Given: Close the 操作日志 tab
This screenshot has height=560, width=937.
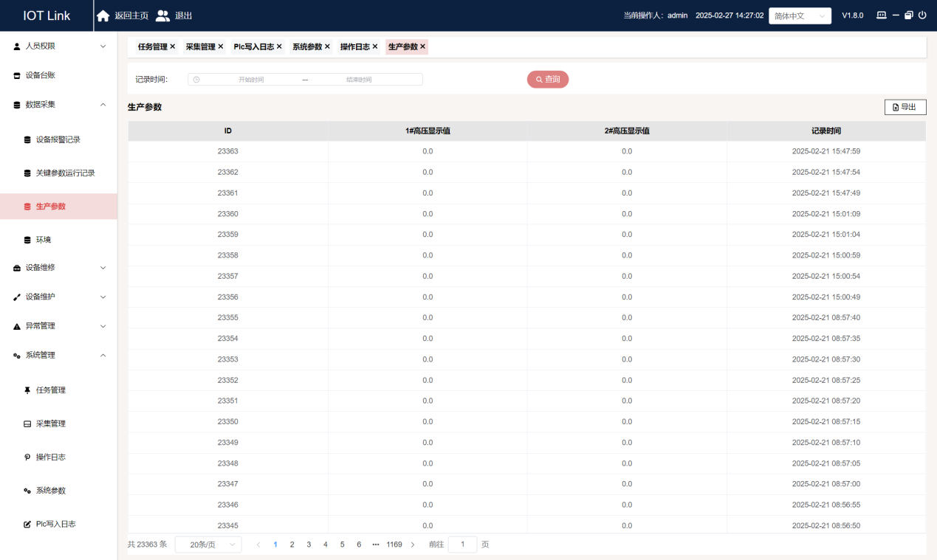Looking at the screenshot, I should 375,46.
